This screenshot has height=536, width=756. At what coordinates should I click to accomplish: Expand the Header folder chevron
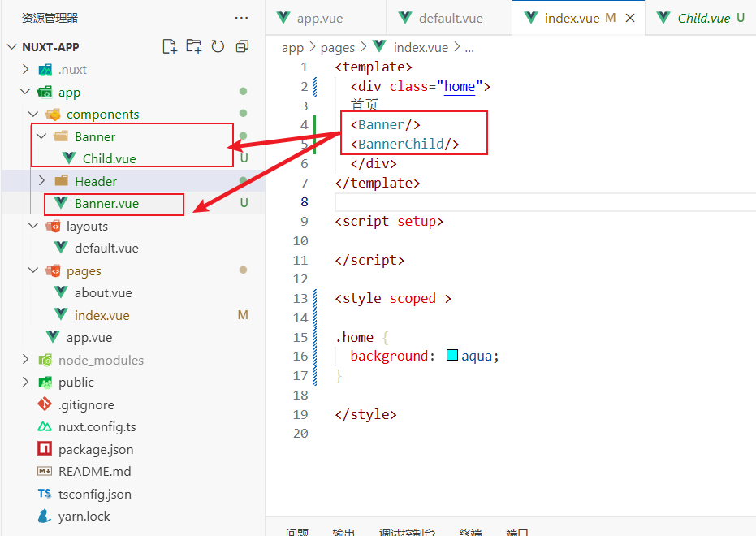(x=41, y=181)
